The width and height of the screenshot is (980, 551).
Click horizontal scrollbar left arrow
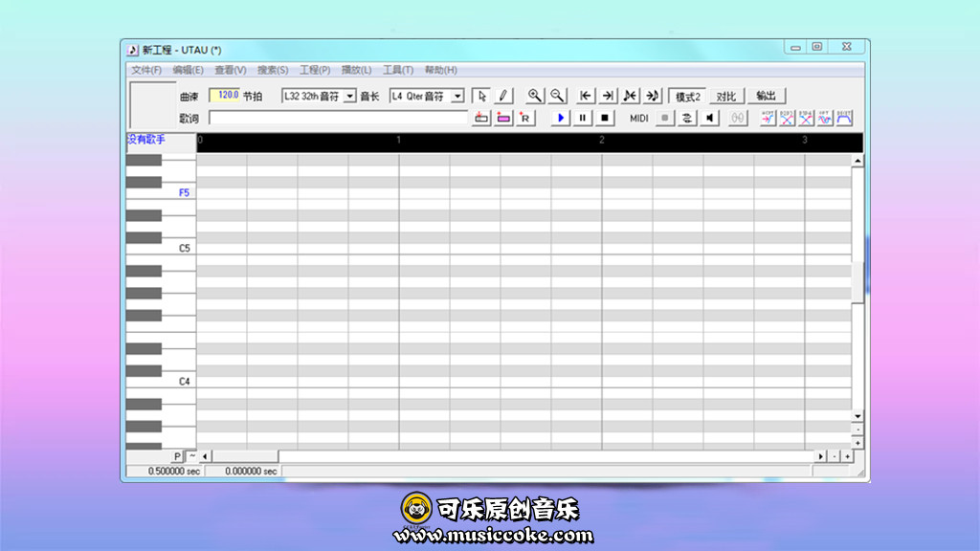(205, 456)
